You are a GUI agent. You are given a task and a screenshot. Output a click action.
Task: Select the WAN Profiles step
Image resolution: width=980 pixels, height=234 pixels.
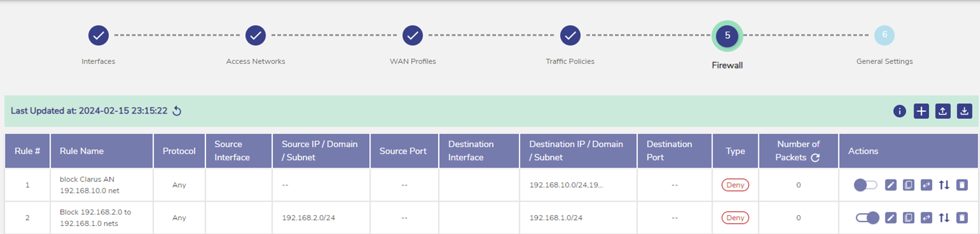coord(413,36)
